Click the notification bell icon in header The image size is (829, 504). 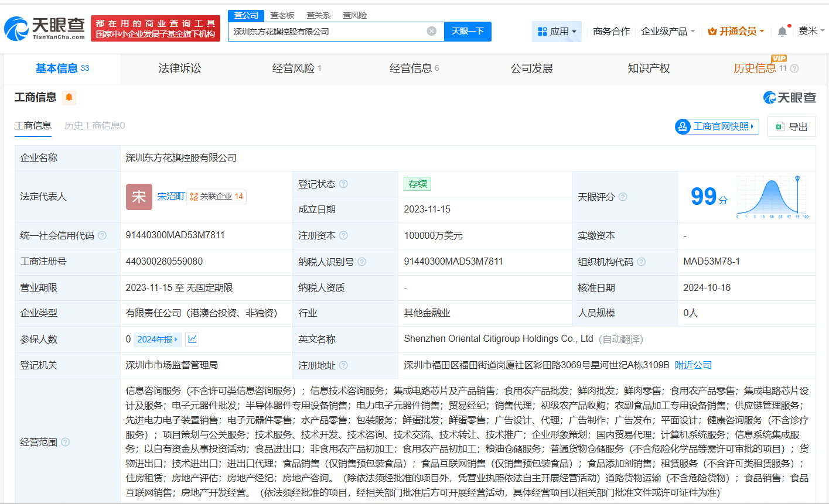[782, 30]
